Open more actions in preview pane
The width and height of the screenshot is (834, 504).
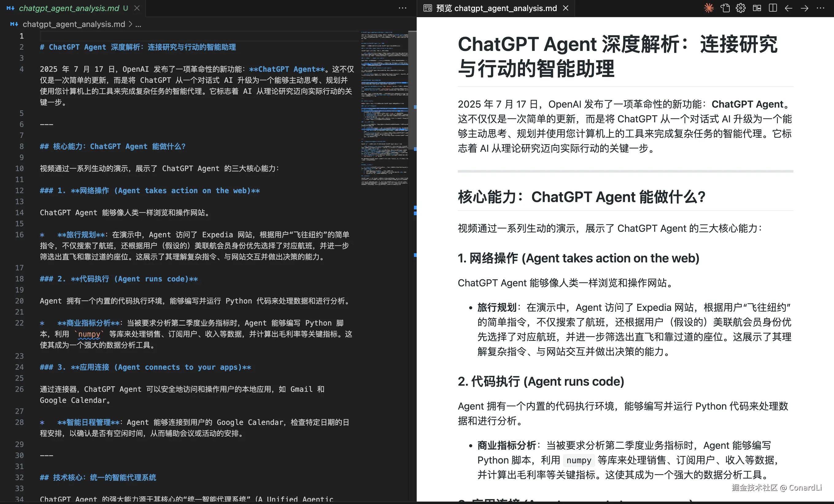click(820, 8)
